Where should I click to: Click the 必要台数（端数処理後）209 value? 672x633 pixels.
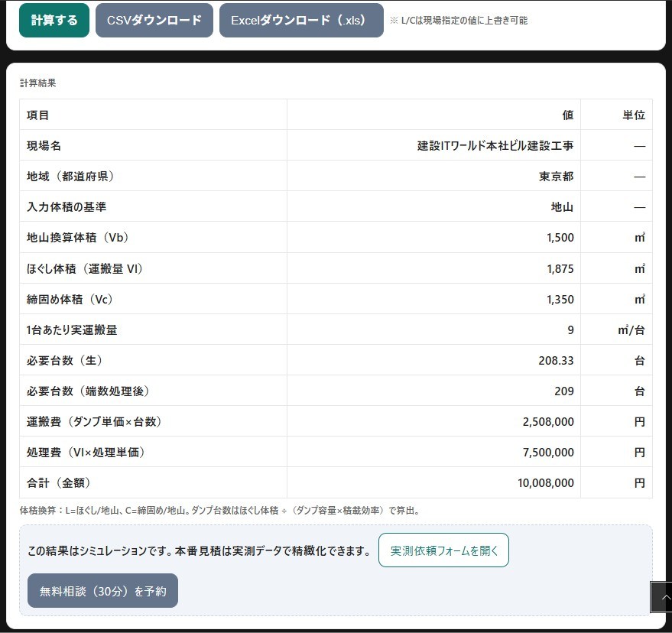pyautogui.click(x=563, y=391)
